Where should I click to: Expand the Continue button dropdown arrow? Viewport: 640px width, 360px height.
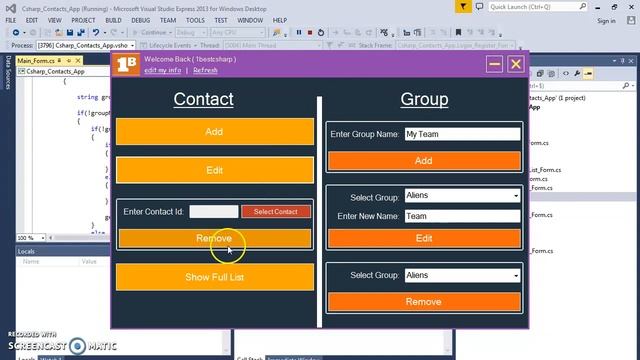(x=170, y=32)
